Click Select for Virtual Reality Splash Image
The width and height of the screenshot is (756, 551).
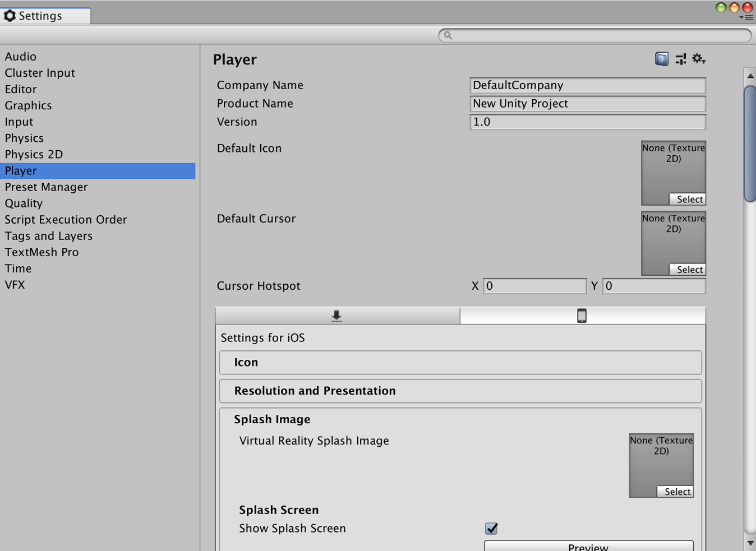click(675, 492)
